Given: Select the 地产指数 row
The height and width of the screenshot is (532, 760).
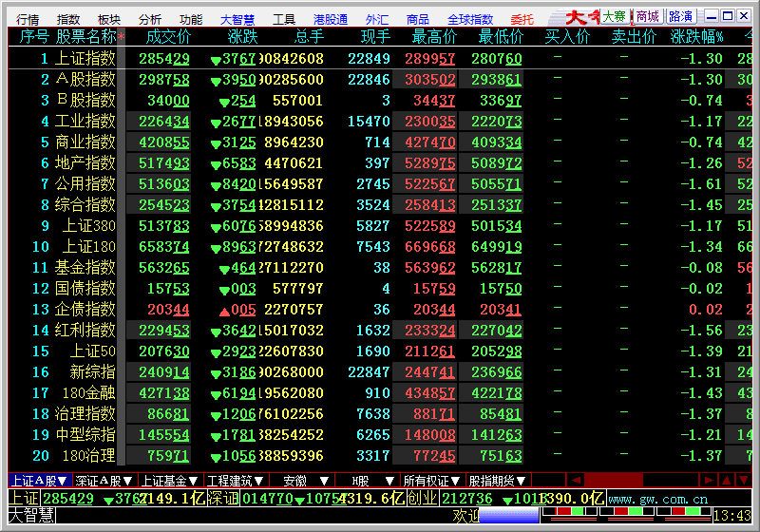Looking at the screenshot, I should pyautogui.click(x=380, y=162).
